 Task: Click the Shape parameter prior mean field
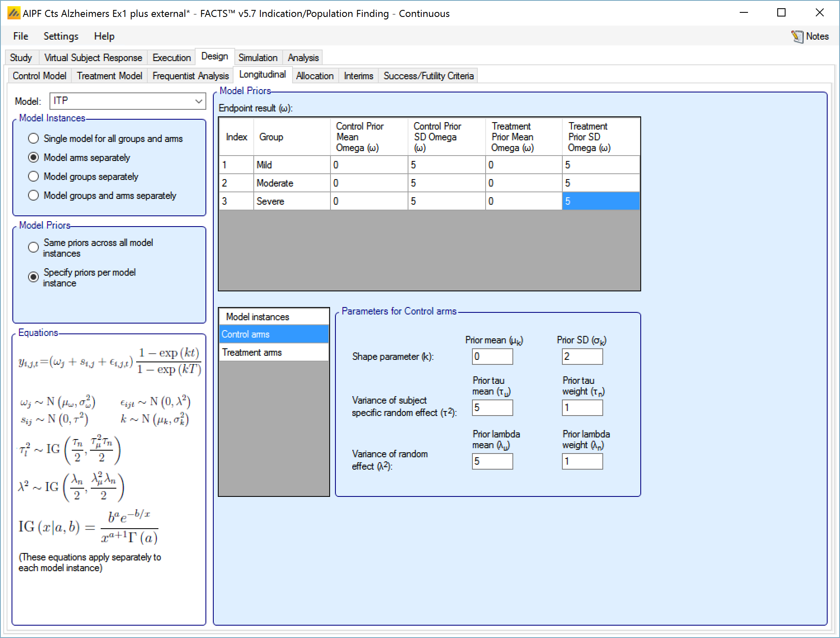492,357
